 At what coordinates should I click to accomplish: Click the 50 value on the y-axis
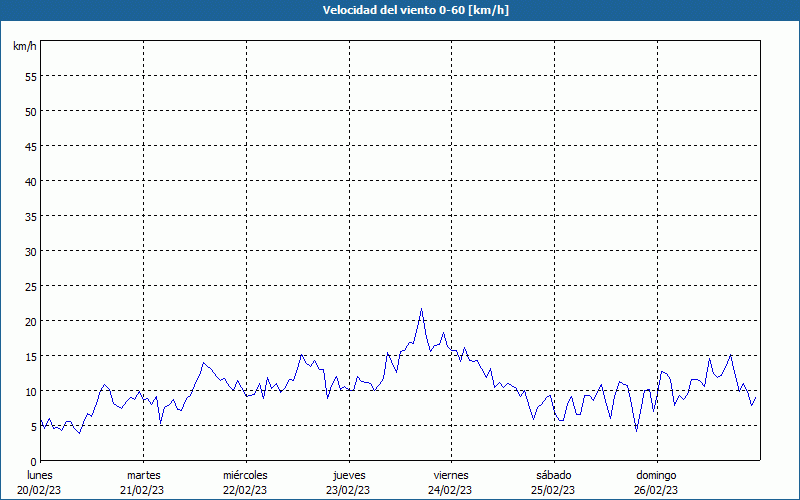click(x=31, y=112)
